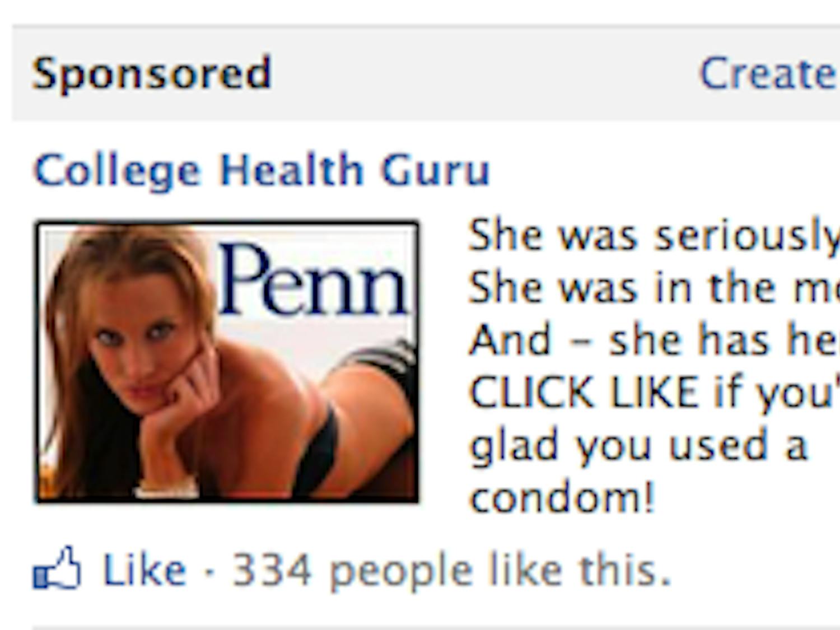Click the "And – she has" line
Image resolution: width=840 pixels, height=630 pixels.
point(652,340)
